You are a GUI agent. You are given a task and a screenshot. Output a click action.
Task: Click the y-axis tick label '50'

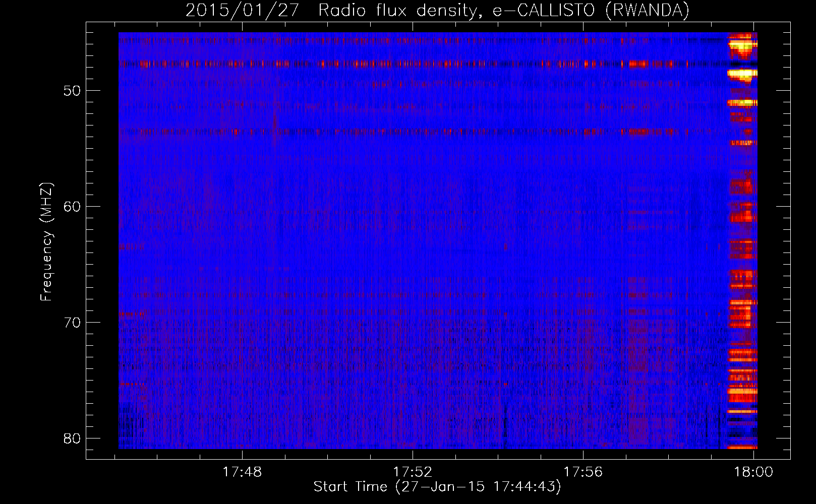72,91
